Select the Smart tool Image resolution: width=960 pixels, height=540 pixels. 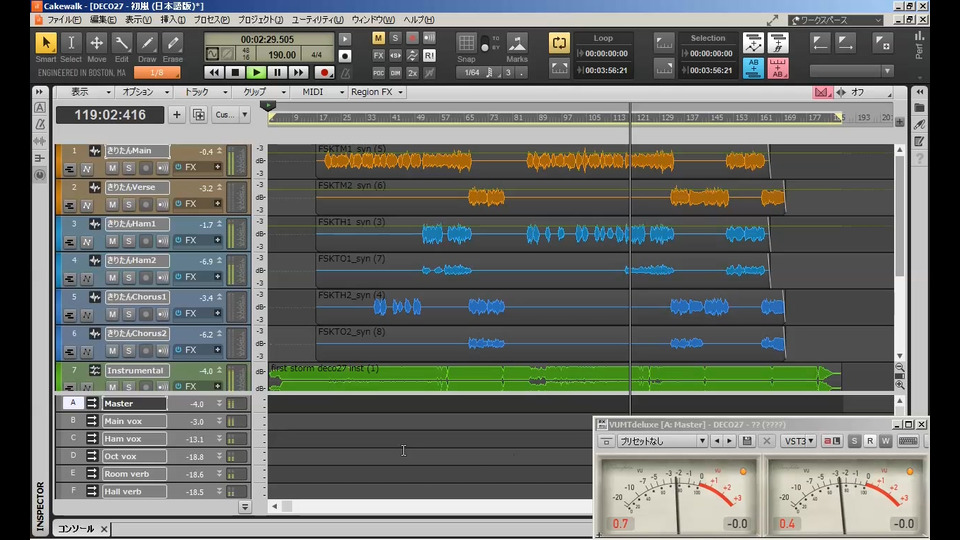(46, 44)
